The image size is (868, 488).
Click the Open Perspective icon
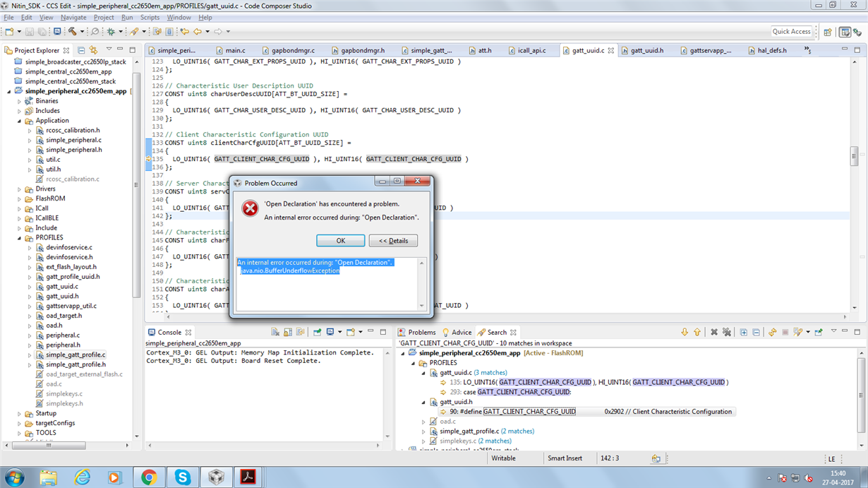coord(828,32)
